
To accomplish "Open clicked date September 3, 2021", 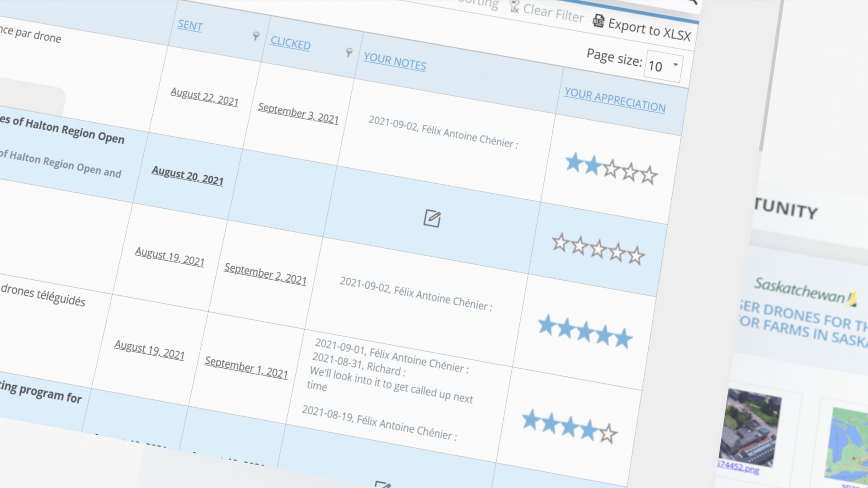I will click(x=298, y=113).
